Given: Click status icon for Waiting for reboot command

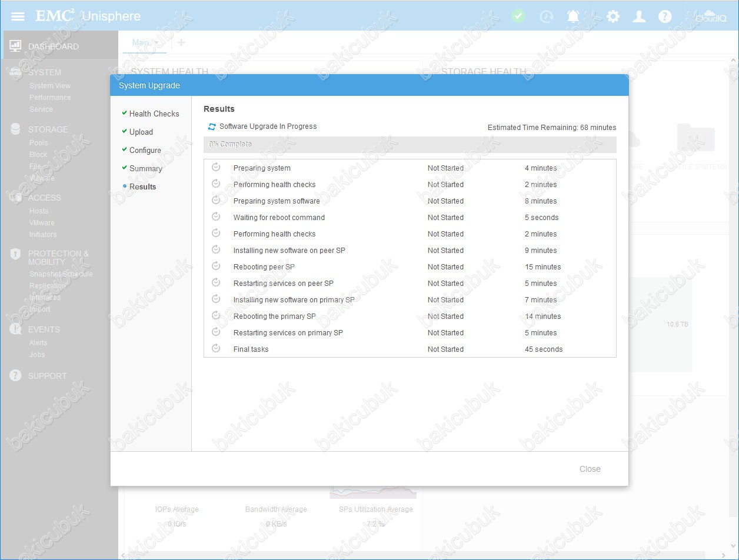Looking at the screenshot, I should click(x=216, y=216).
